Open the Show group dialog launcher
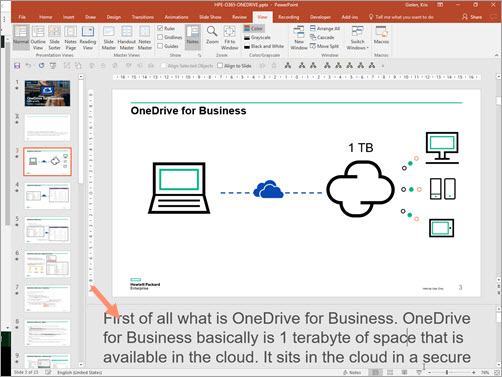This screenshot has width=502, height=377. (199, 55)
